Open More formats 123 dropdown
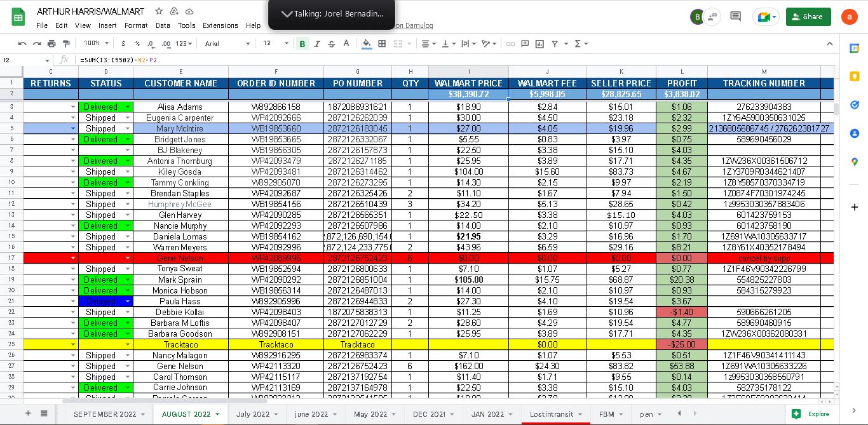Screen dimensions: 868x425 184,44
